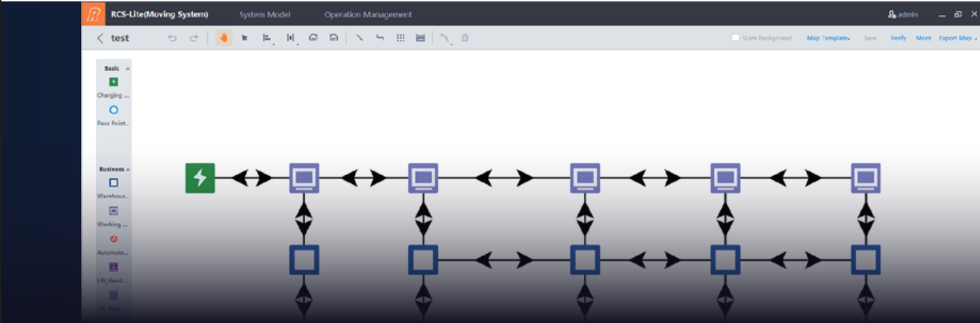Click the grid points array icon

click(x=400, y=38)
